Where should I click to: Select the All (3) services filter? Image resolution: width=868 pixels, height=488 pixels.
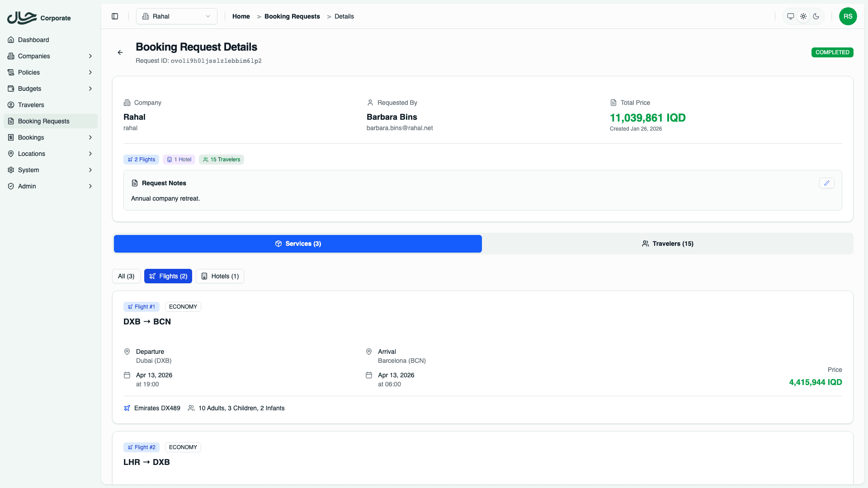click(126, 276)
